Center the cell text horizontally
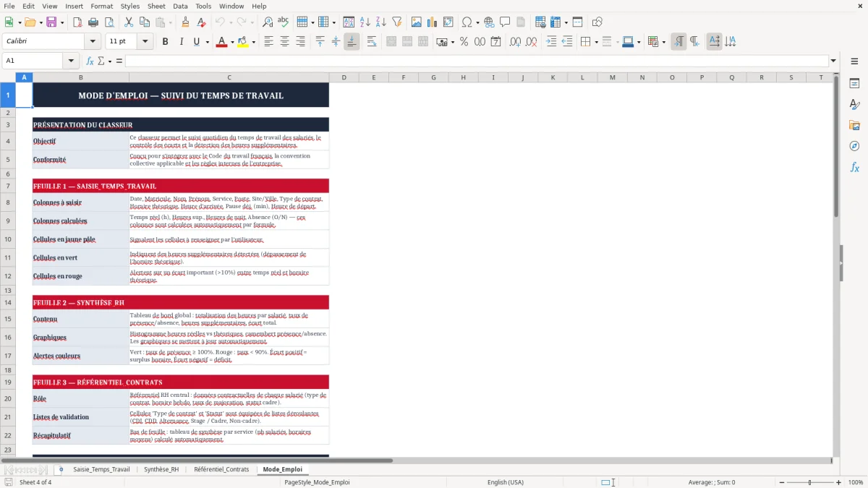This screenshot has width=868, height=488. coord(284,42)
